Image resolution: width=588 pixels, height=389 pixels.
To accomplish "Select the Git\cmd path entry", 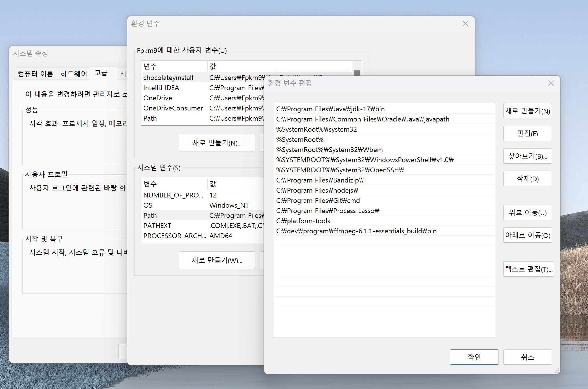I will pyautogui.click(x=318, y=201).
